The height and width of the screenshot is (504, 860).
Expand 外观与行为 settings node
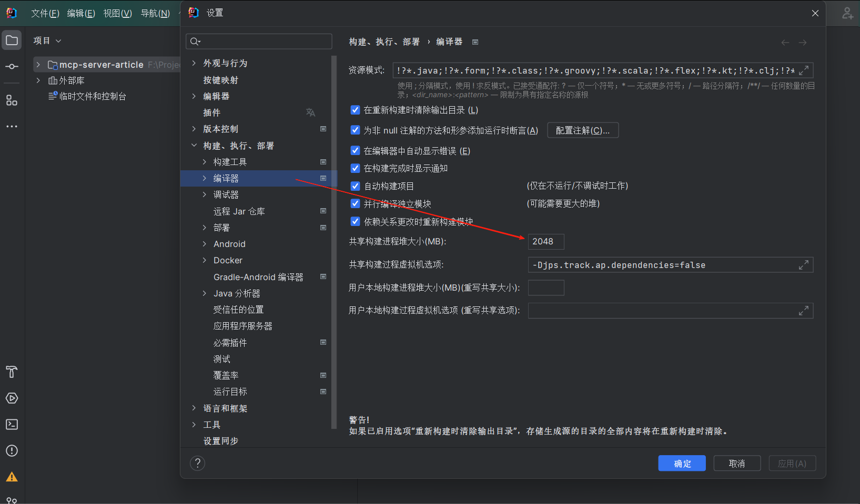(194, 63)
